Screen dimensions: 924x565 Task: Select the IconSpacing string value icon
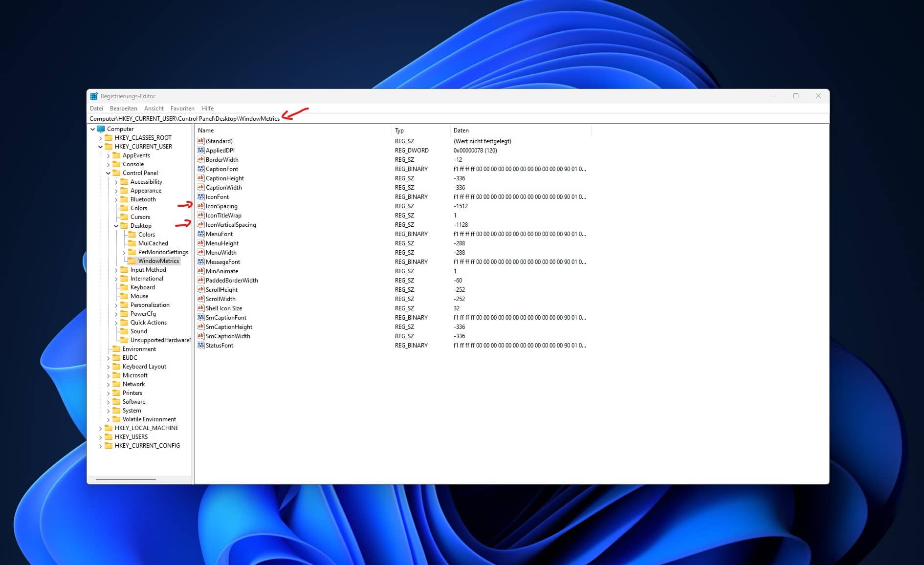[x=200, y=206]
